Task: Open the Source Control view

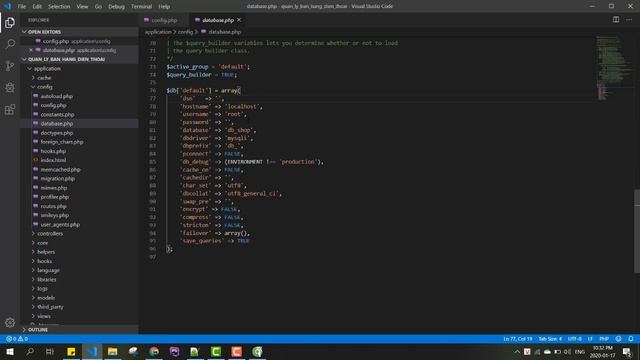Action: (x=10, y=66)
